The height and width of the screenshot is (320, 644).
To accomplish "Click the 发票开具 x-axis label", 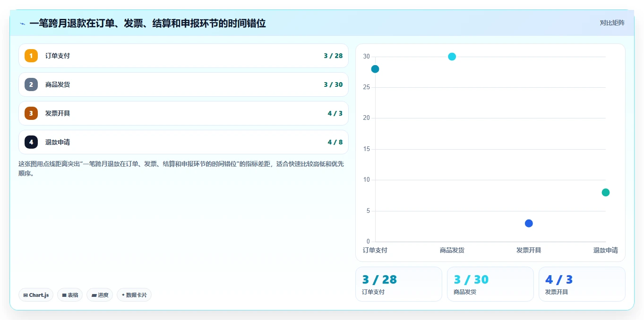I will [x=529, y=250].
